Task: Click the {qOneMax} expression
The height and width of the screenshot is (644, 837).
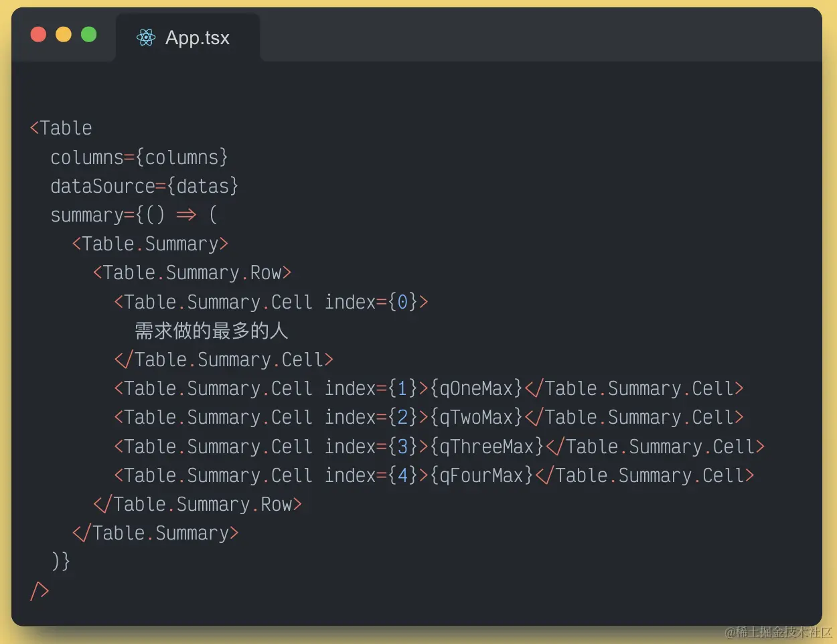Action: (x=475, y=388)
